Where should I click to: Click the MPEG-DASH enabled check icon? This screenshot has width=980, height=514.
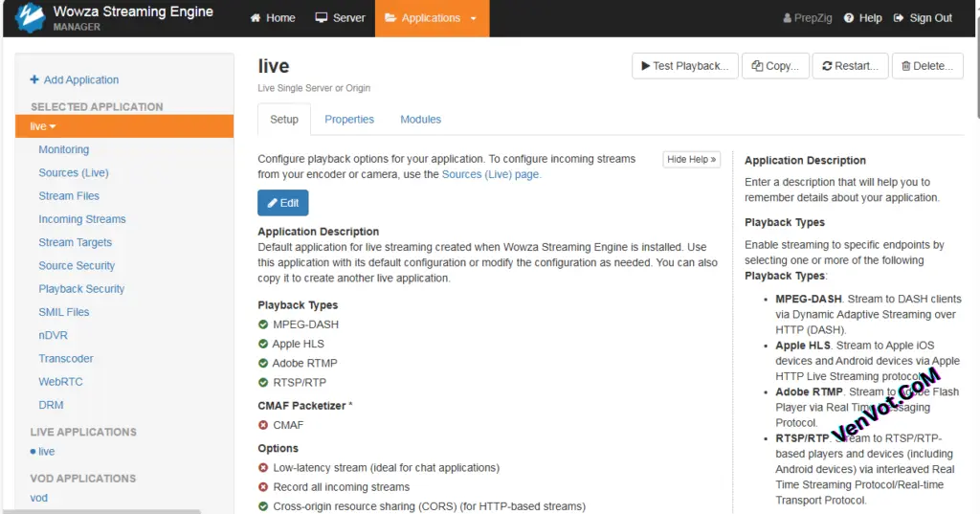pos(263,324)
